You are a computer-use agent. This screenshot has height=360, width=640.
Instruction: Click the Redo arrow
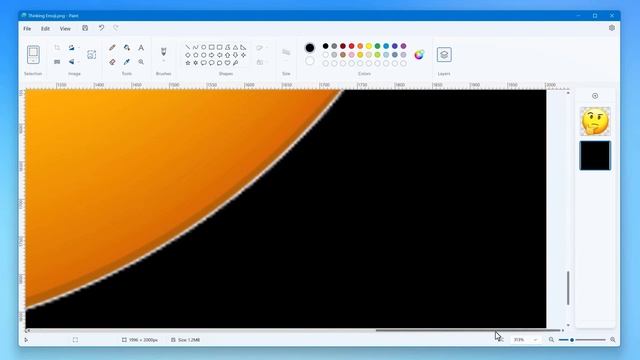pyautogui.click(x=116, y=28)
